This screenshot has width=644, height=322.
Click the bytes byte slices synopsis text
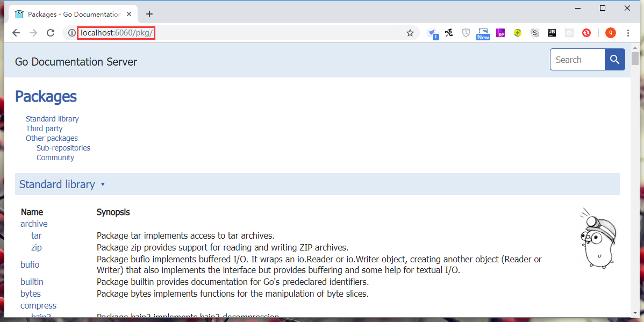tap(232, 294)
